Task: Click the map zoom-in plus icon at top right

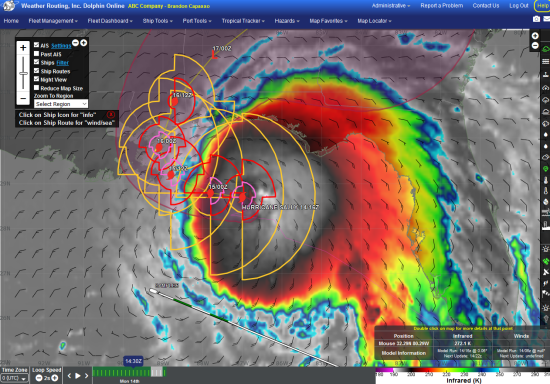Action: pos(535,36)
